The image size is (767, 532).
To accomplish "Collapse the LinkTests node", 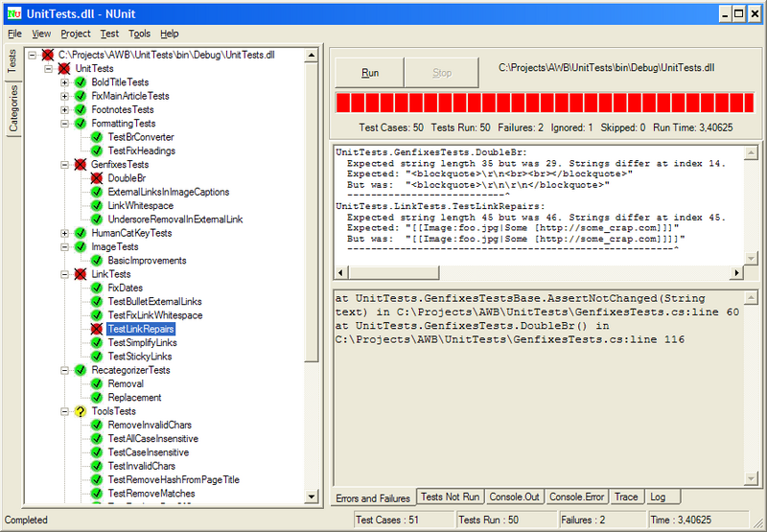I will (64, 274).
